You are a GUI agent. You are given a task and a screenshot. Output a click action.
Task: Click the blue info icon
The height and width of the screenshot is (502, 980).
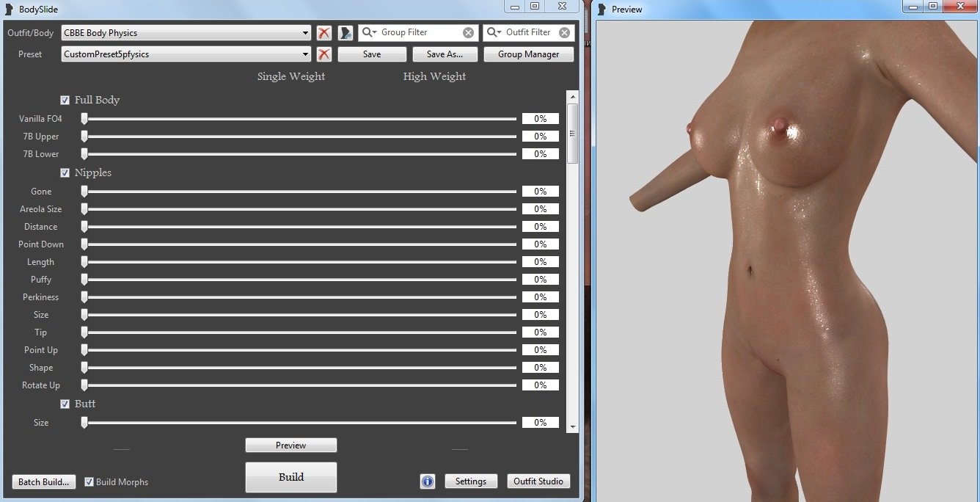point(428,481)
